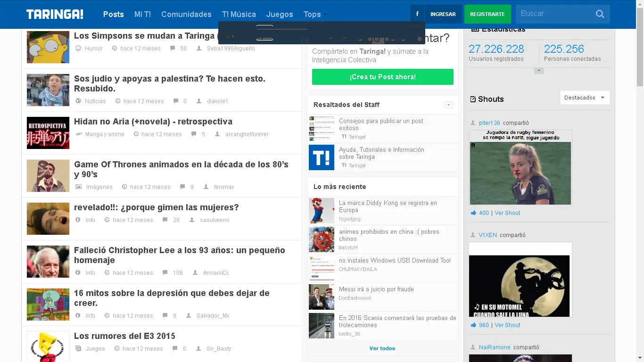The width and height of the screenshot is (644, 362).
Task: Click the Imágenes category picture icon
Action: pyautogui.click(x=79, y=187)
